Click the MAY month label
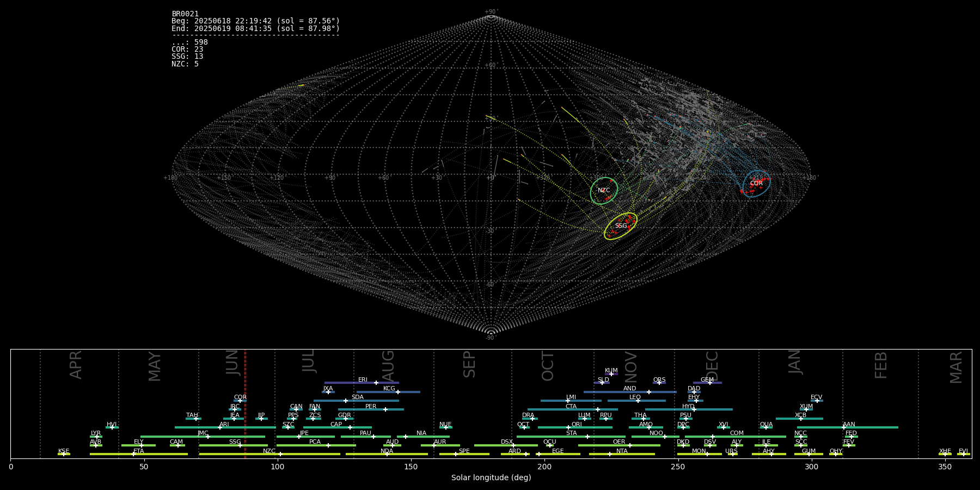980x490 pixels. coord(155,366)
